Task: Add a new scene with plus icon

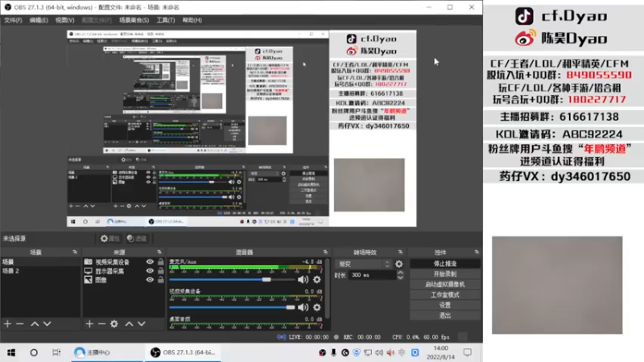Action: click(x=8, y=324)
